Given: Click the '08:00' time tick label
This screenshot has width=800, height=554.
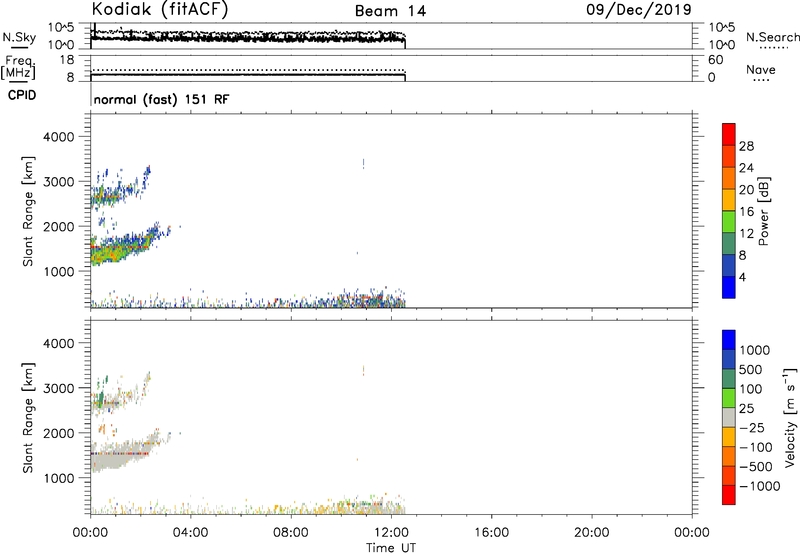Looking at the screenshot, I should pyautogui.click(x=291, y=533).
